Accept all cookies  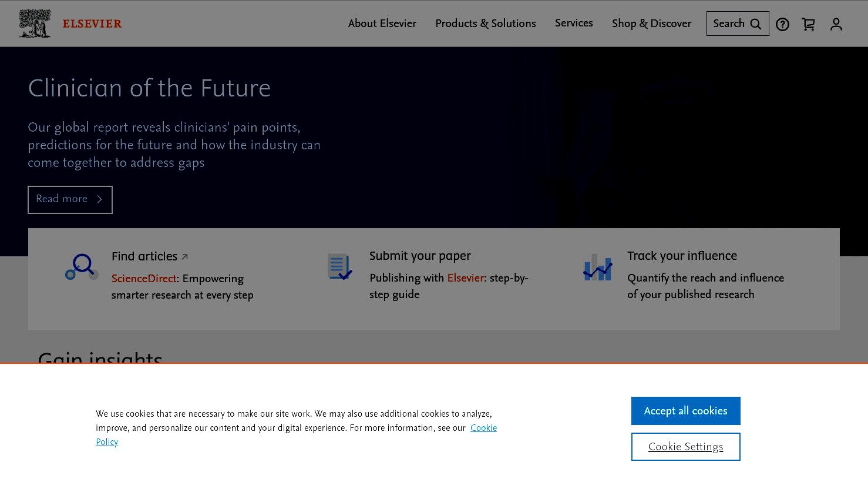point(686,411)
